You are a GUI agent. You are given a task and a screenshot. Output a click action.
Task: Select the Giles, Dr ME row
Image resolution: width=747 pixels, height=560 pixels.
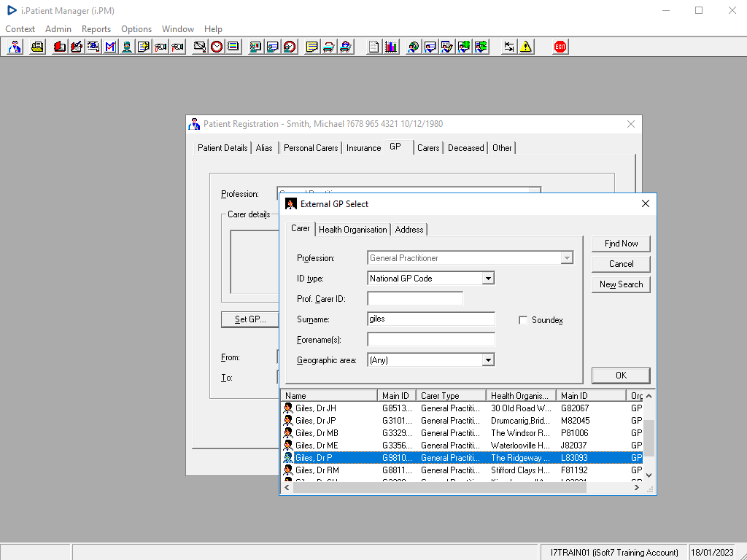(462, 446)
